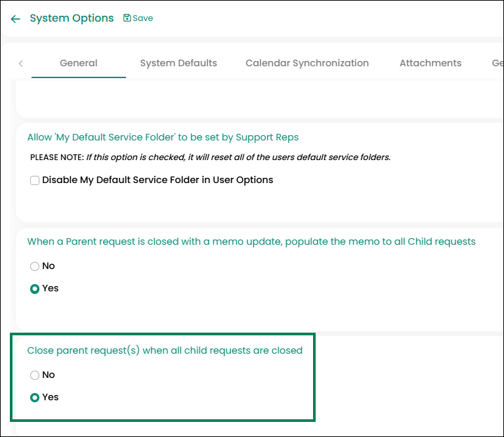Click the System Options page title
Viewport: 504px width, 437px height.
click(72, 18)
